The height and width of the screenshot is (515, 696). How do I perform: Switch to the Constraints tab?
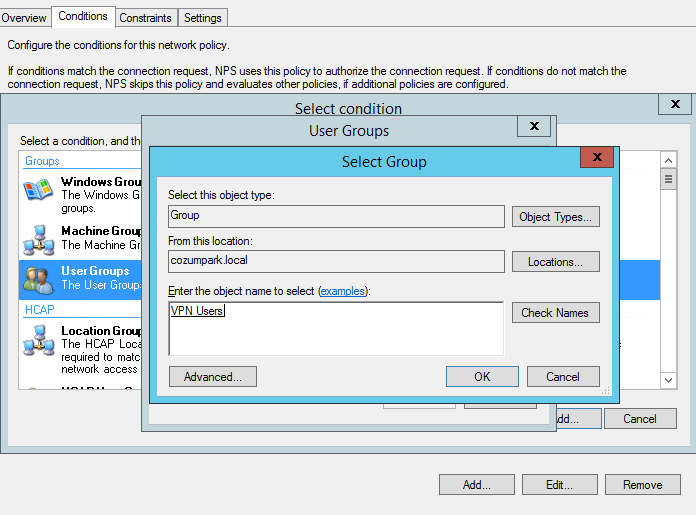coord(145,18)
